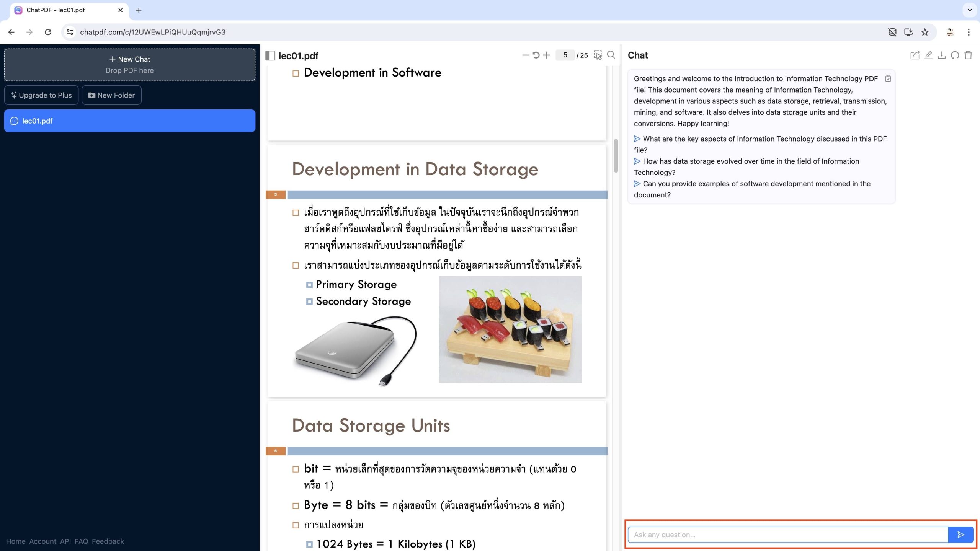Image resolution: width=980 pixels, height=551 pixels.
Task: Reset chat with the refresh icon
Action: click(955, 55)
